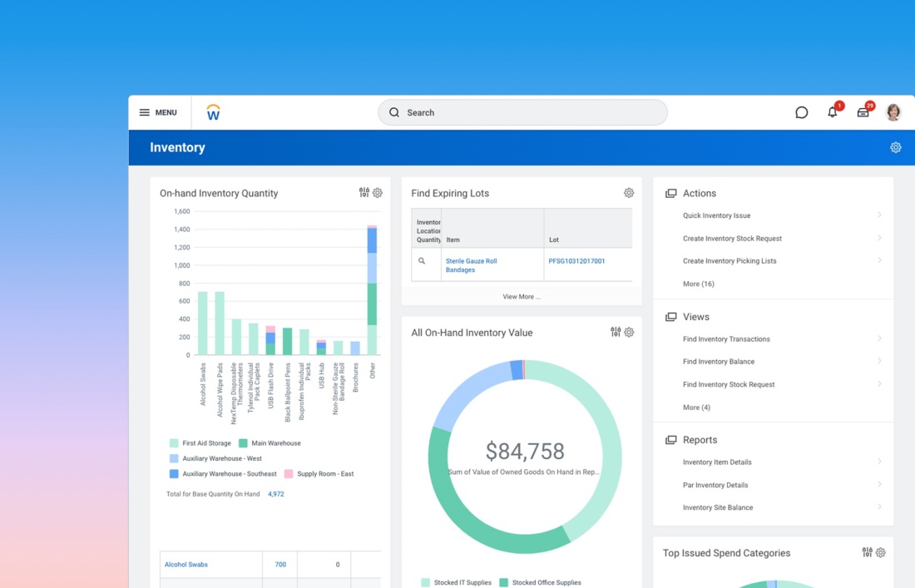Open Inventory dashboard settings gear
The width and height of the screenshot is (915, 588).
click(x=895, y=147)
